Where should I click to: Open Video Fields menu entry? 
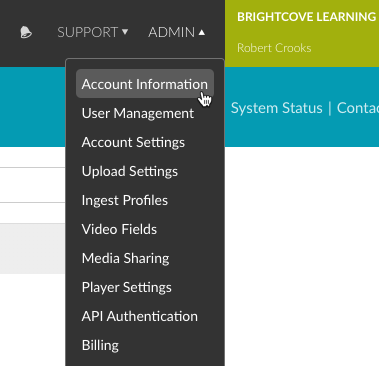tap(119, 229)
